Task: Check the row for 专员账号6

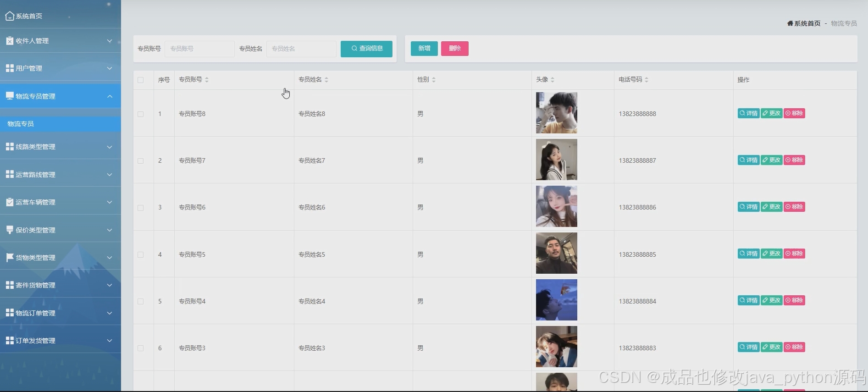Action: [x=141, y=208]
